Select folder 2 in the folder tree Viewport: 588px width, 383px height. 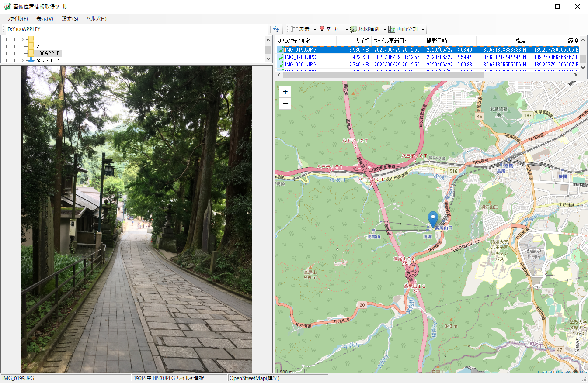[x=38, y=46]
